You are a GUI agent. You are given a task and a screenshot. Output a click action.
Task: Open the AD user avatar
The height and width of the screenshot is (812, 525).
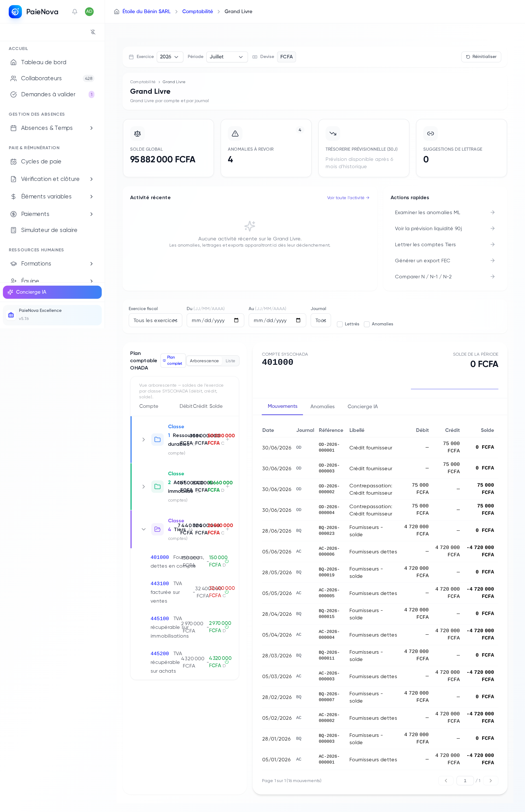point(89,12)
